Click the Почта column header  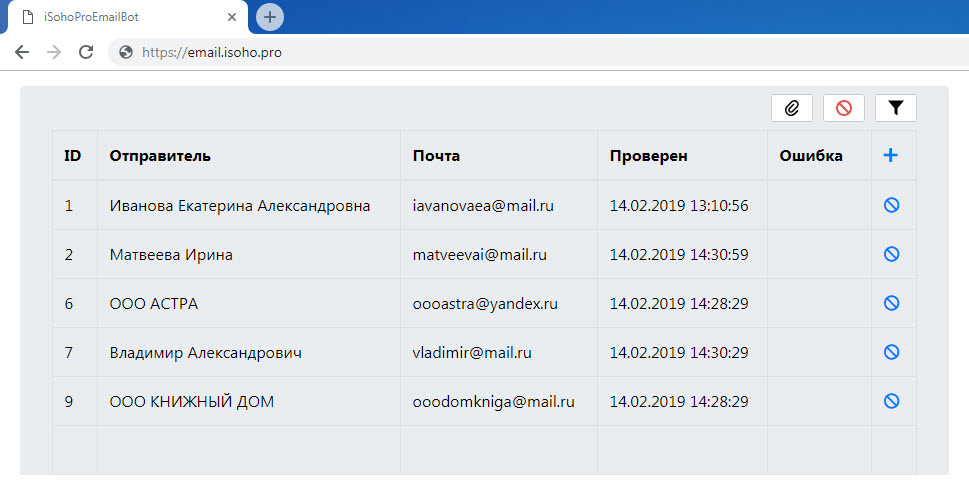436,156
